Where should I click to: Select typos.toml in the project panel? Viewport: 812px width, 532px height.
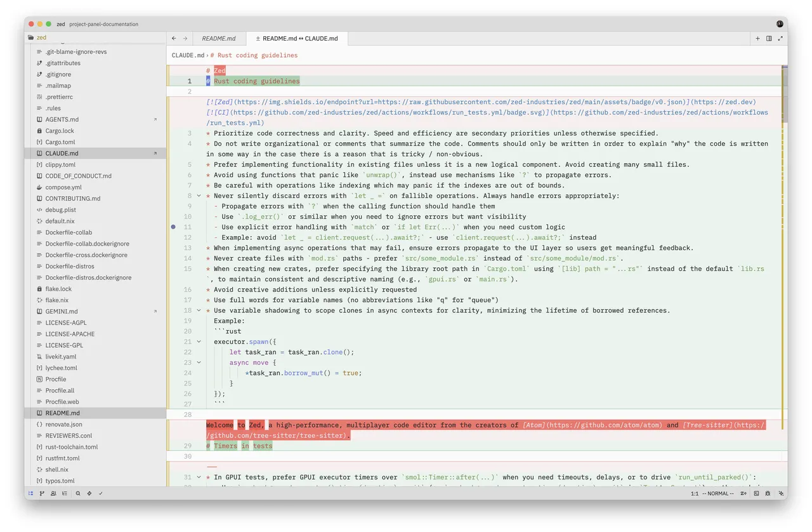pos(95,481)
